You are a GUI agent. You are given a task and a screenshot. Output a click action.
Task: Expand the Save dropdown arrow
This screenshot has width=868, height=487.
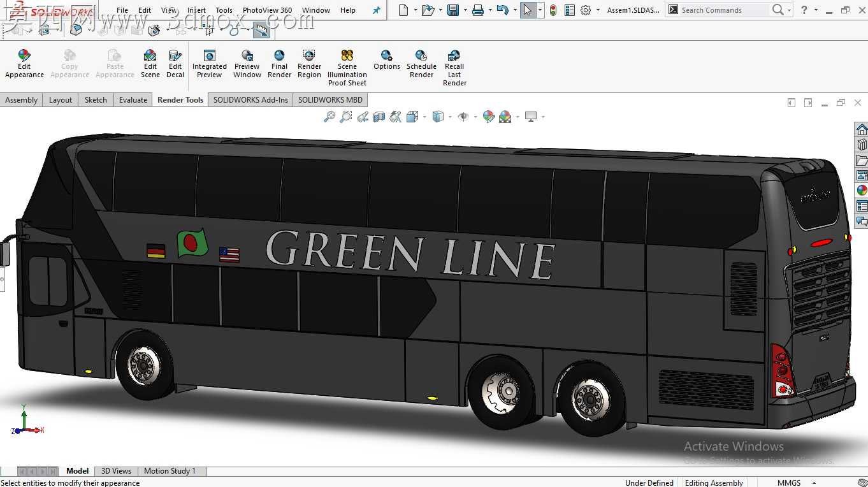[x=465, y=10]
